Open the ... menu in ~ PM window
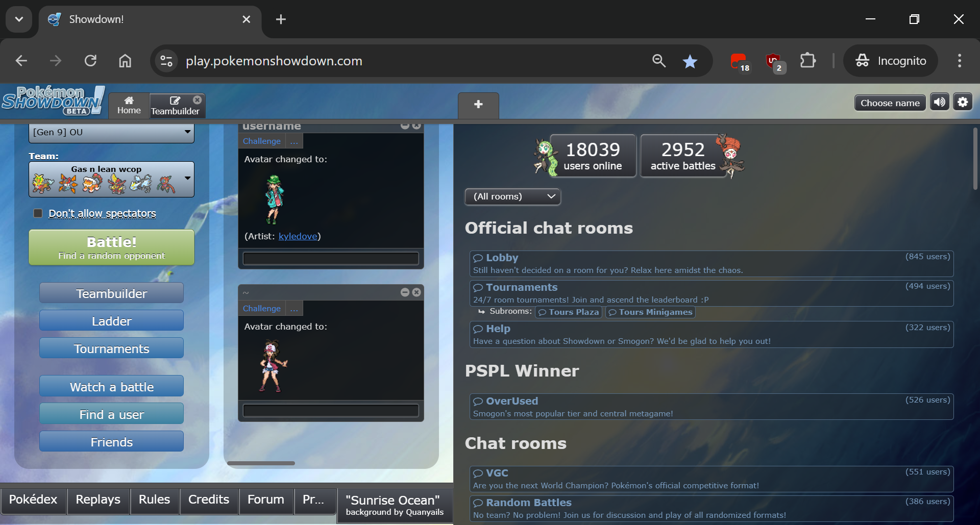 pos(295,309)
